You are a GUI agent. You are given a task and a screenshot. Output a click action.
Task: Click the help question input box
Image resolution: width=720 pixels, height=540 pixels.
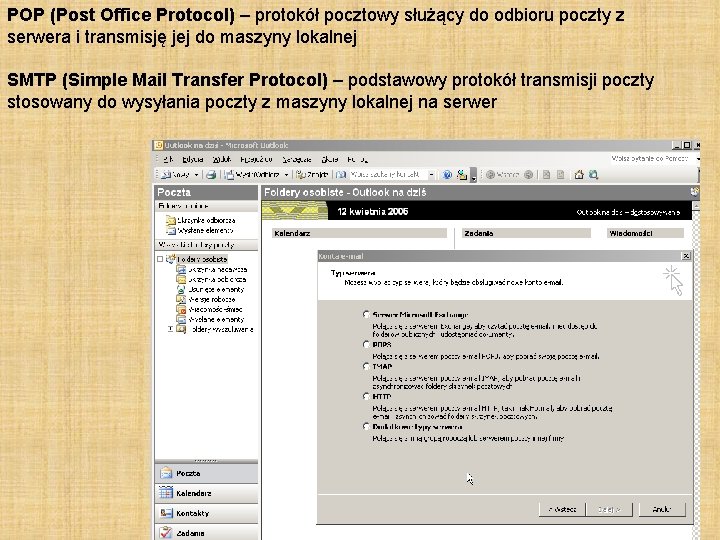[651, 159]
